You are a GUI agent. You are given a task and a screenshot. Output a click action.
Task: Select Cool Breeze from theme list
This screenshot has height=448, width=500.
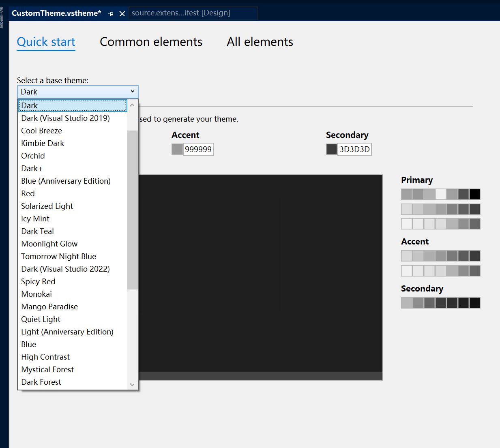(x=41, y=131)
